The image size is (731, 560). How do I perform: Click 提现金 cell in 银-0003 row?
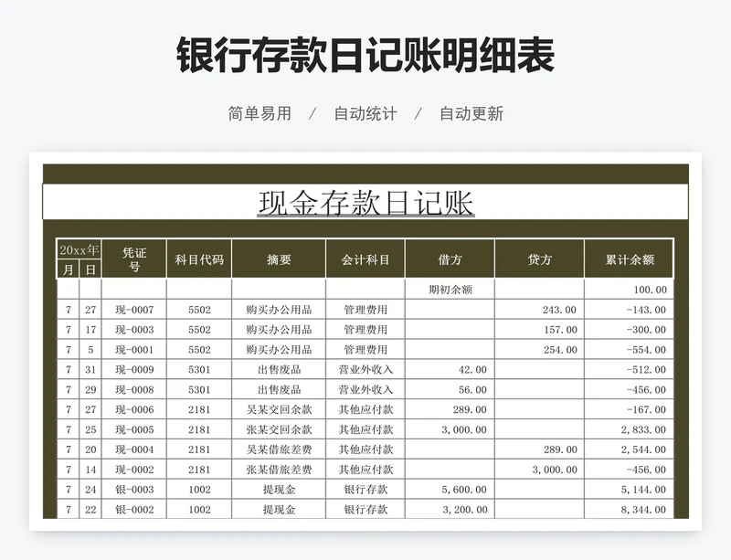pos(279,490)
